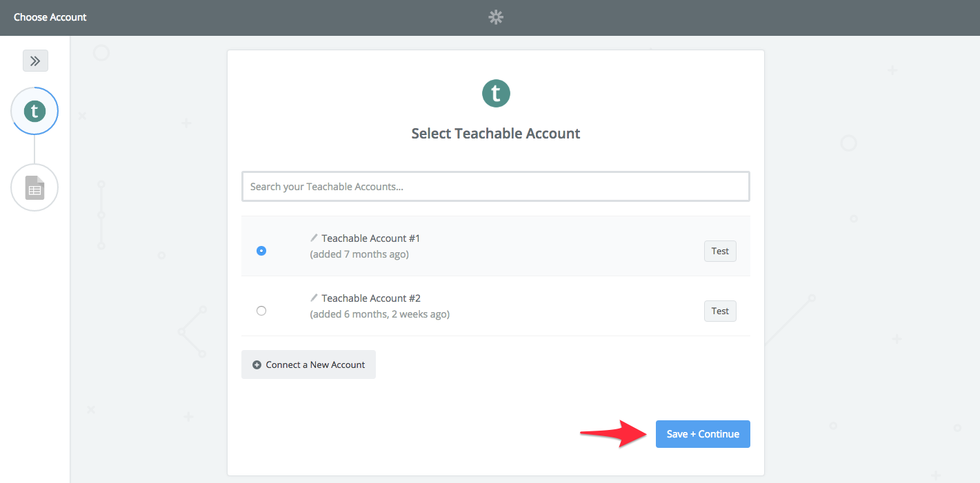Image resolution: width=980 pixels, height=483 pixels.
Task: Click the Zapier asterisk logo in header
Action: click(496, 17)
